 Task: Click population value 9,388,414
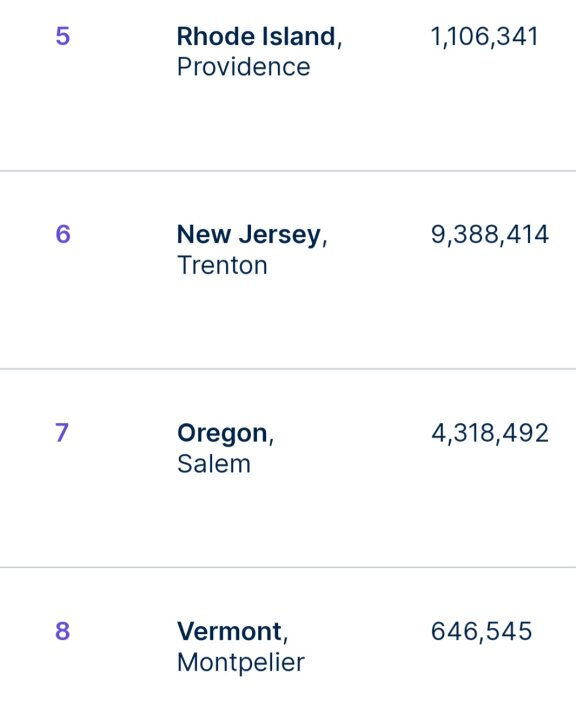click(x=490, y=235)
